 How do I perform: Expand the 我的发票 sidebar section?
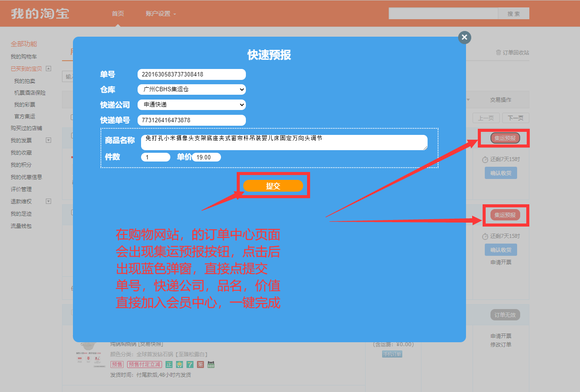[x=48, y=140]
